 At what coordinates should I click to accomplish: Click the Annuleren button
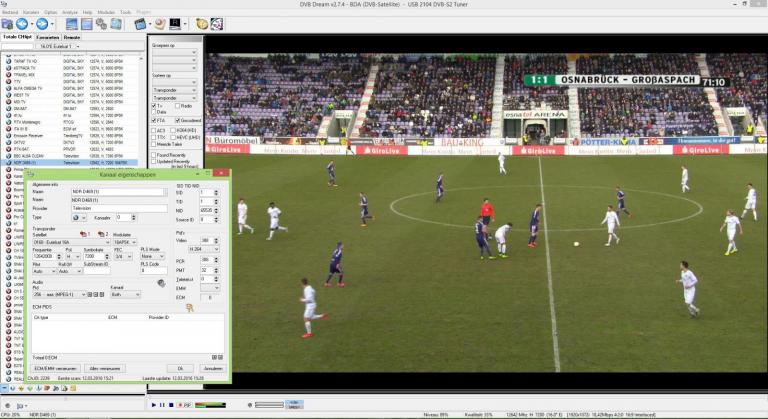[x=212, y=367]
